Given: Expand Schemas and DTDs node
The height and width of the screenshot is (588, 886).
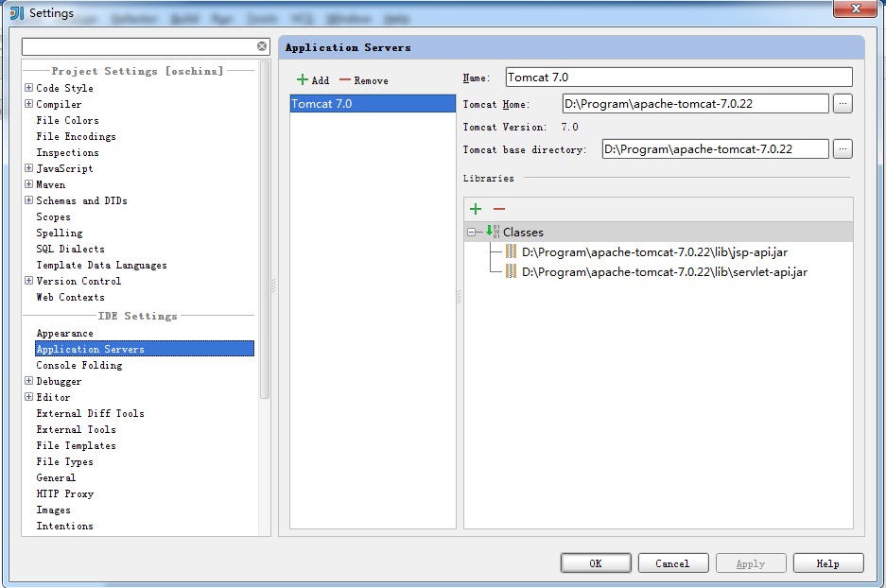Looking at the screenshot, I should point(28,200).
